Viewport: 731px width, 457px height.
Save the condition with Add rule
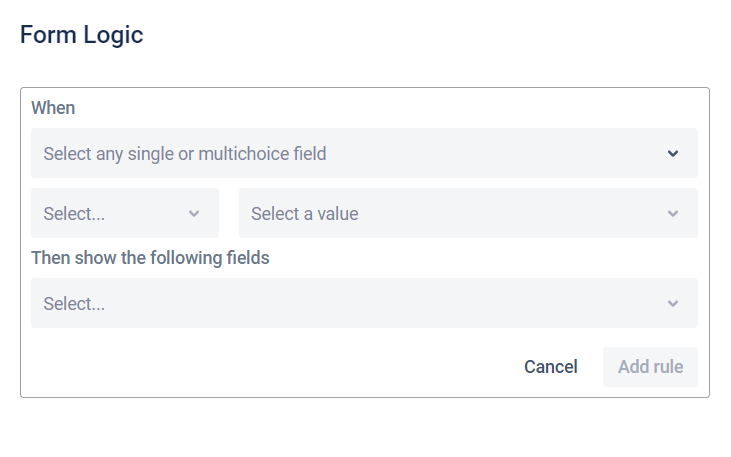click(x=650, y=367)
